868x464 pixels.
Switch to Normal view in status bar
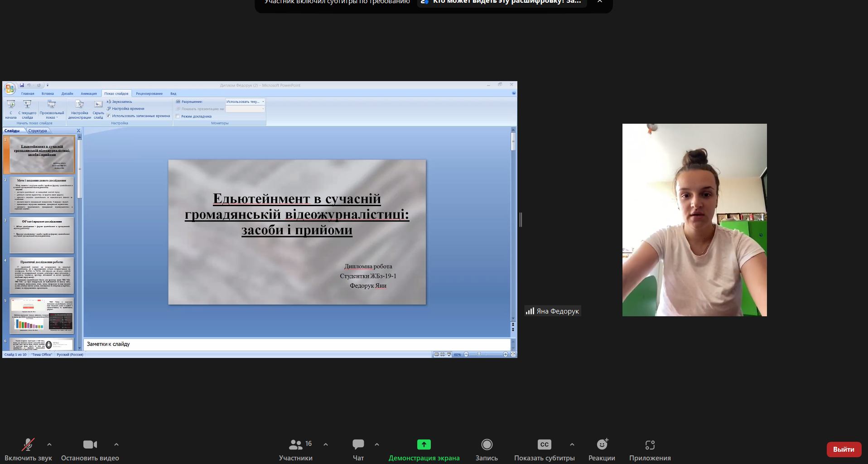tap(436, 354)
